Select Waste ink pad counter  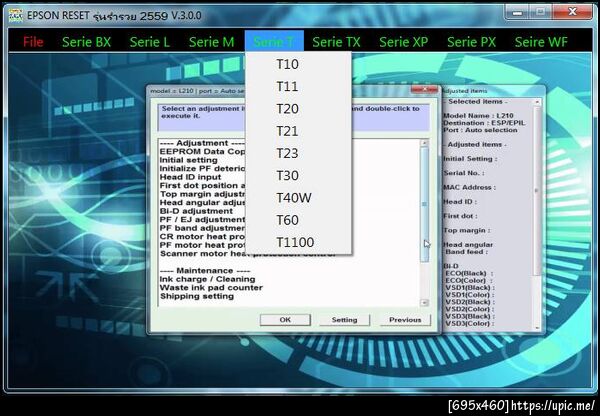coord(211,287)
